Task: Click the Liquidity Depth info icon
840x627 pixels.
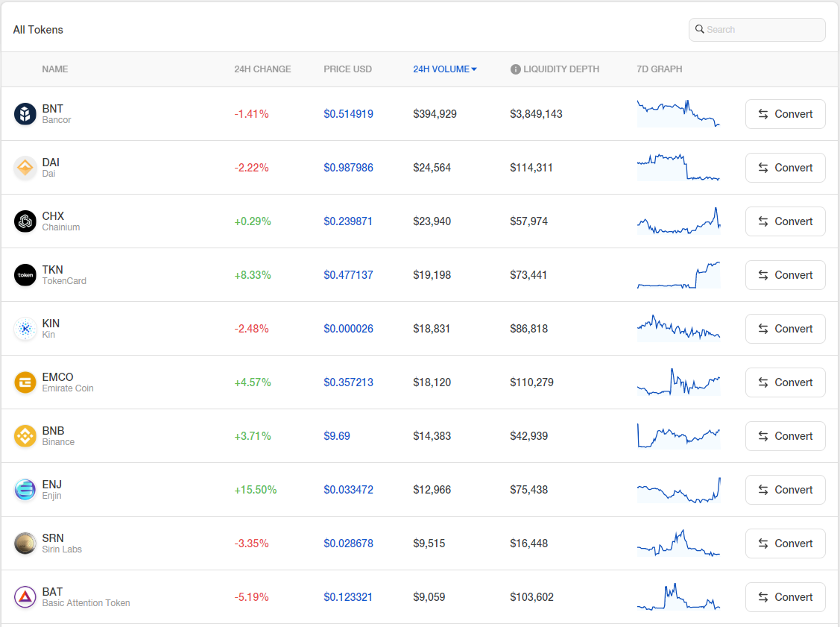Action: coord(515,69)
